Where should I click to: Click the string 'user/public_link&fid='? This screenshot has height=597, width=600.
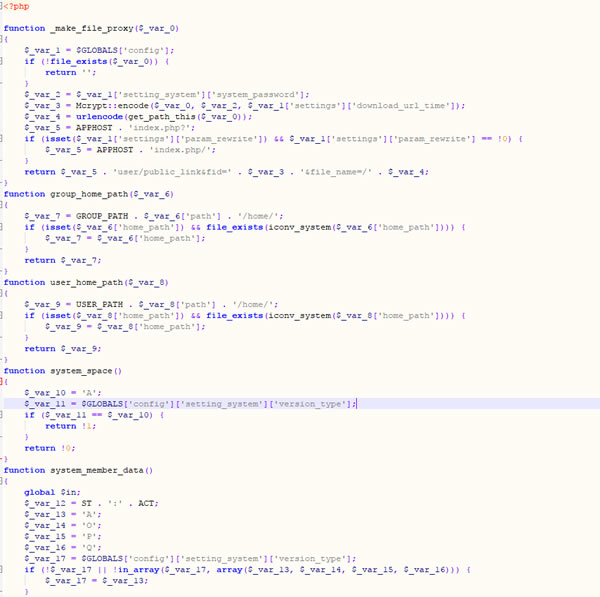click(x=172, y=172)
